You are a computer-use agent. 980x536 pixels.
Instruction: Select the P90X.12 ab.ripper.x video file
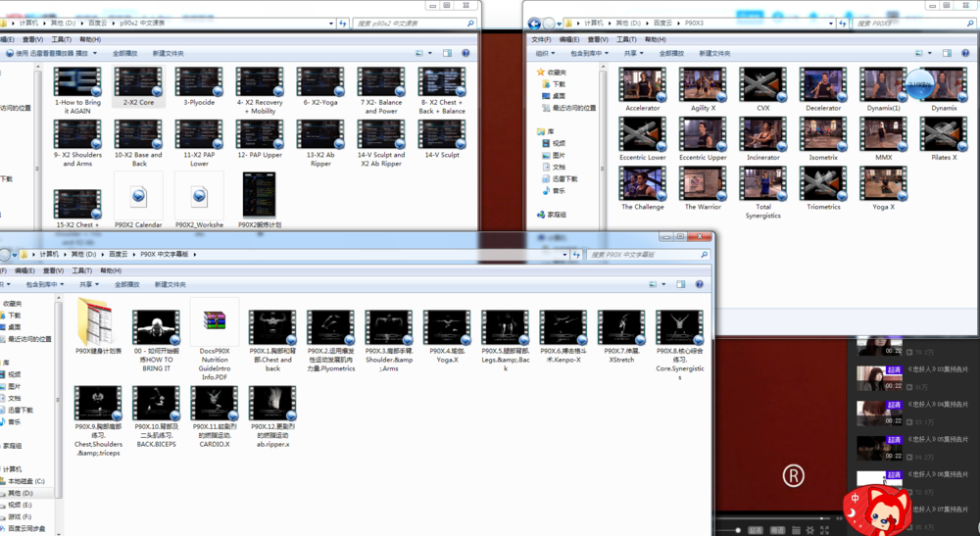[272, 416]
